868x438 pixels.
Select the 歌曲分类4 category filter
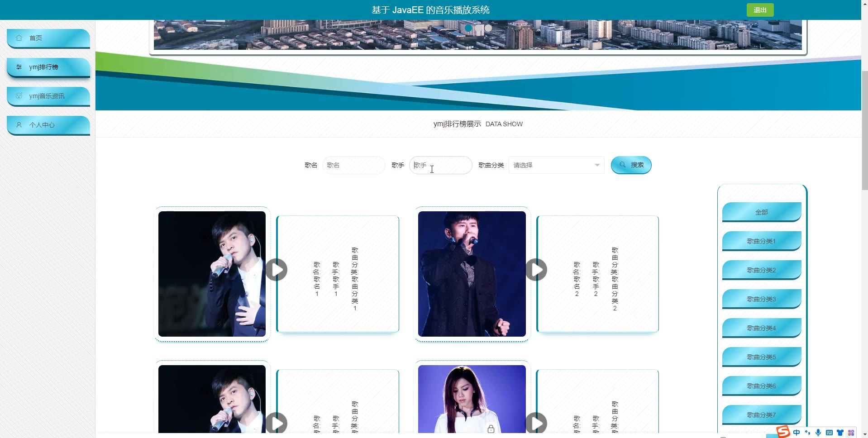762,328
